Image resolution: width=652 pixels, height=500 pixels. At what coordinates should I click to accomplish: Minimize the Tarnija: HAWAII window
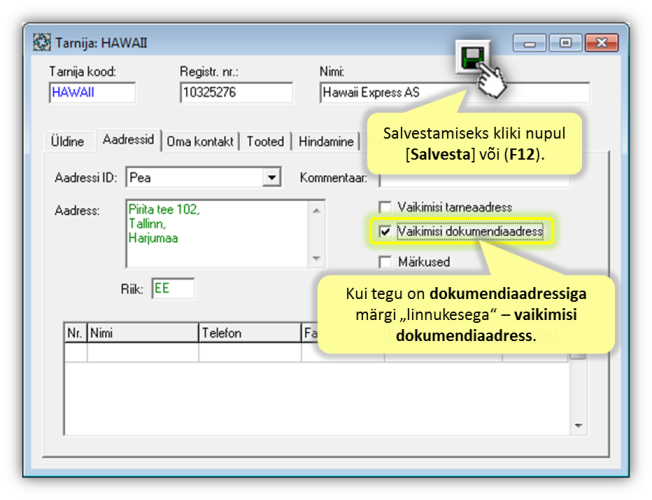[x=530, y=44]
